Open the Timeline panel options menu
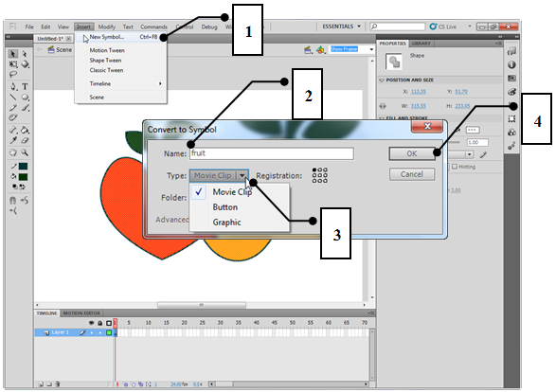Screen dimensions: 556x392 pyautogui.click(x=371, y=313)
